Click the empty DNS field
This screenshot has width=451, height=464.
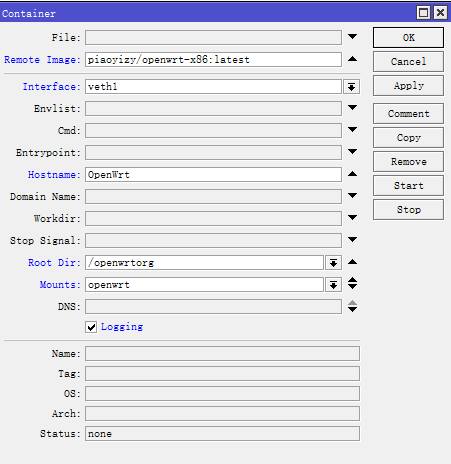(213, 307)
